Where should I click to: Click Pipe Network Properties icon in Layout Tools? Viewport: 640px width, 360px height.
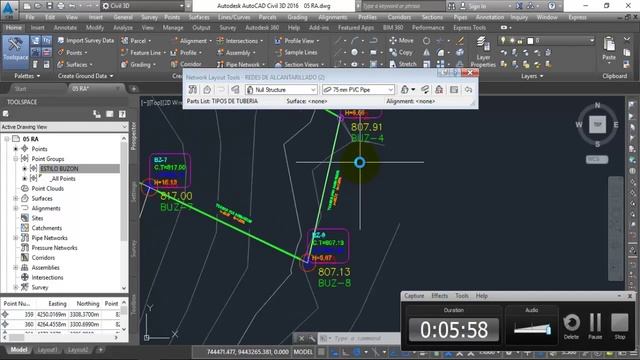pos(193,90)
